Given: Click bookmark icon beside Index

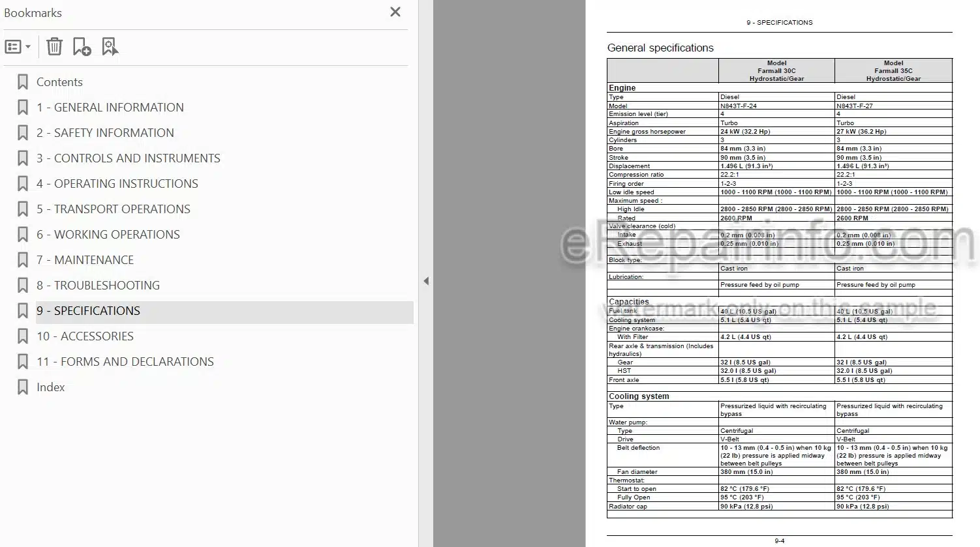Looking at the screenshot, I should tap(23, 387).
